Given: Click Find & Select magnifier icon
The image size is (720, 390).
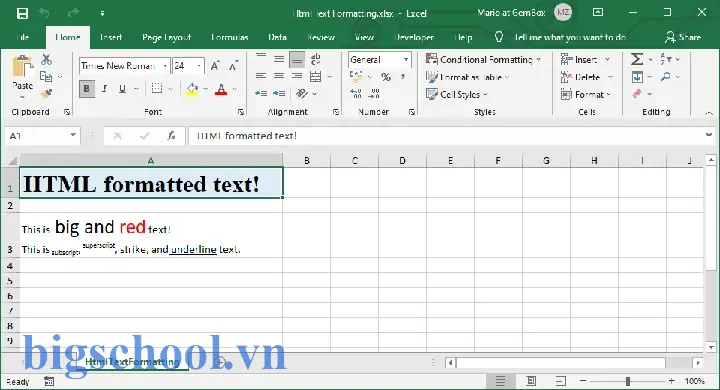Looking at the screenshot, I should click(665, 77).
